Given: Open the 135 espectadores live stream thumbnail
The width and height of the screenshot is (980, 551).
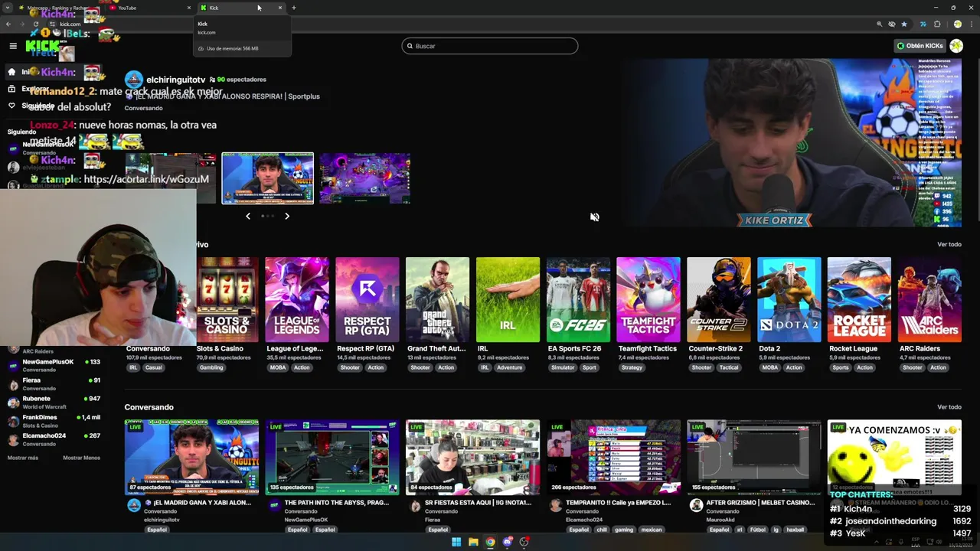Looking at the screenshot, I should click(332, 457).
